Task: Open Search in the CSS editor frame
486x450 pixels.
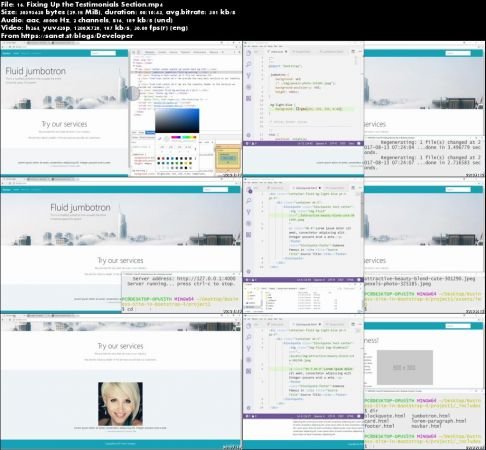Action: (248, 64)
